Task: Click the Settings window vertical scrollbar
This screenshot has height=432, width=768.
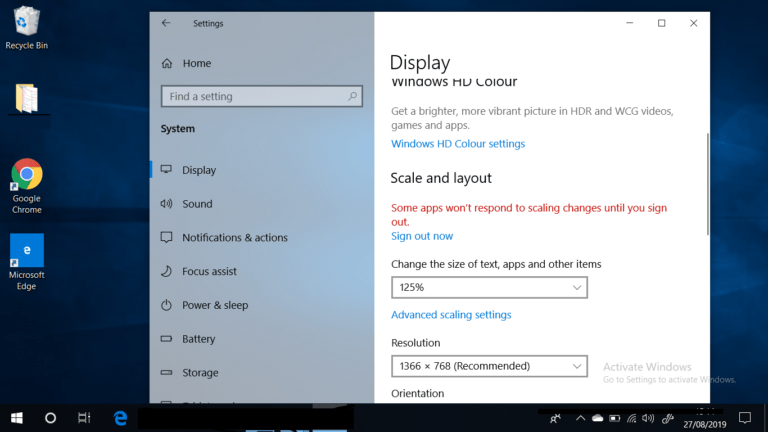Action: tap(707, 184)
